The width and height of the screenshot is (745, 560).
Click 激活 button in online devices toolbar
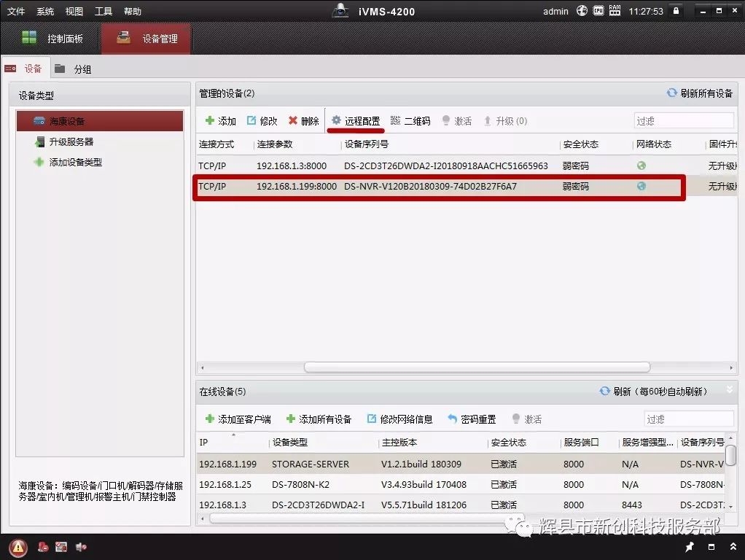pyautogui.click(x=527, y=419)
